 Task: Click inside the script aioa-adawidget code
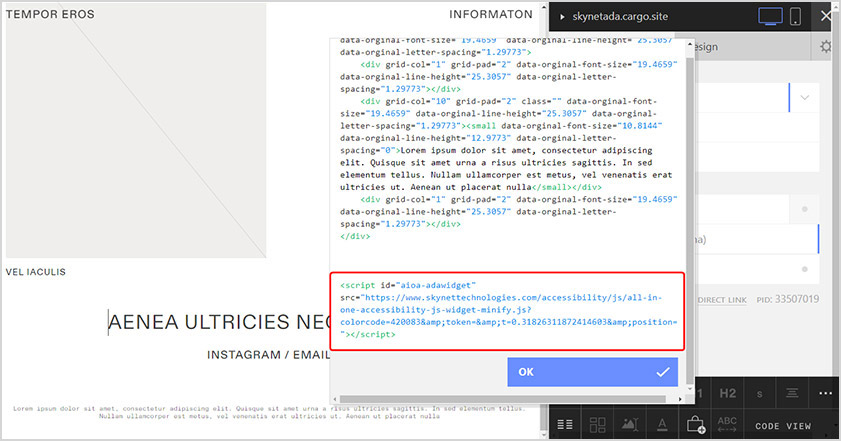(507, 310)
